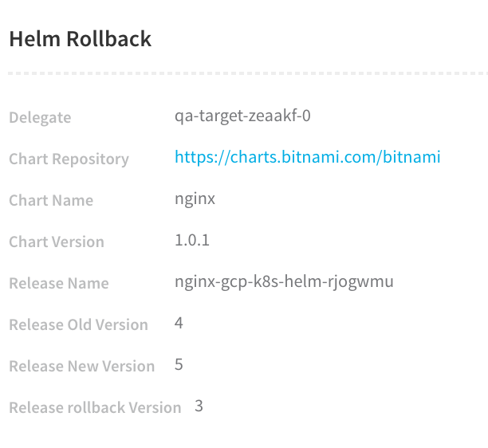This screenshot has height=448, width=488.
Task: Select the new version value 5
Action: pos(179,364)
